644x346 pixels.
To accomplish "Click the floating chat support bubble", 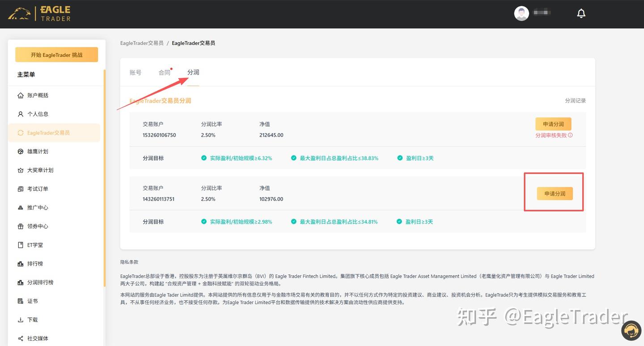I will (x=631, y=331).
